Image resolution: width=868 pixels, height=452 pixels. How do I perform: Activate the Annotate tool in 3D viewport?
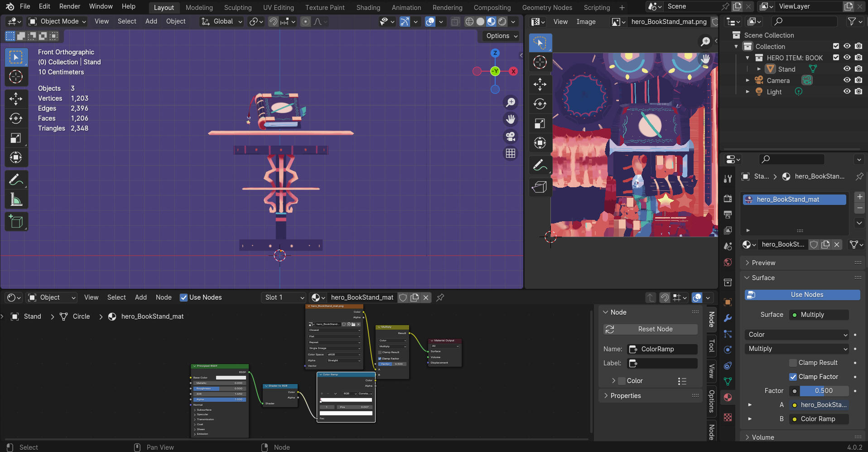pyautogui.click(x=16, y=180)
